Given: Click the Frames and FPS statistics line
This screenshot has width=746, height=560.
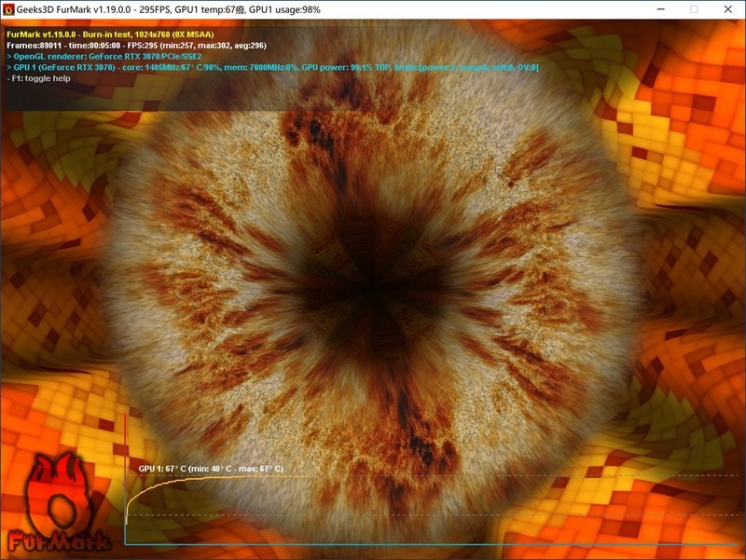Looking at the screenshot, I should [x=136, y=46].
